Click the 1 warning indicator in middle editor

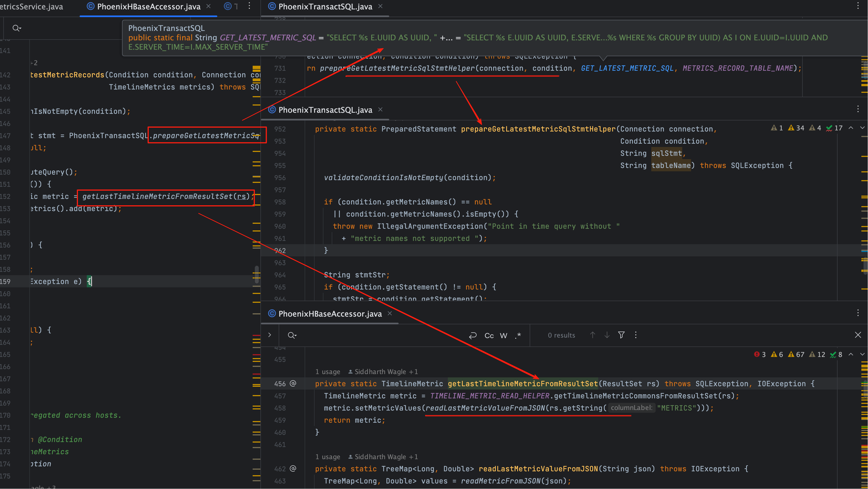point(777,128)
